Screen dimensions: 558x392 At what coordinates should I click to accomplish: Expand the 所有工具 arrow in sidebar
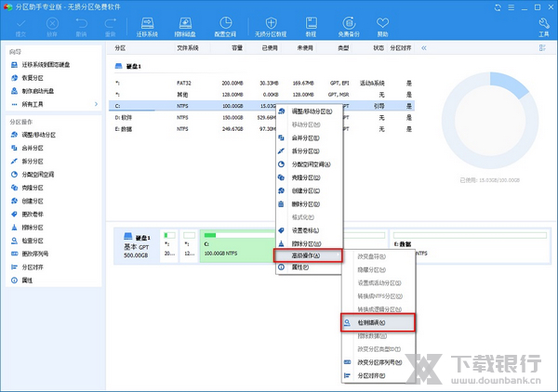coord(97,103)
